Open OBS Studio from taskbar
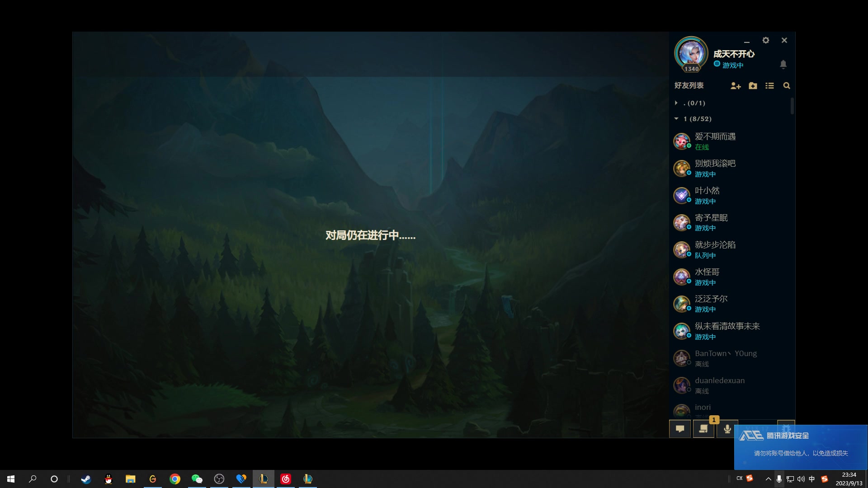Viewport: 868px width, 488px height. [219, 479]
